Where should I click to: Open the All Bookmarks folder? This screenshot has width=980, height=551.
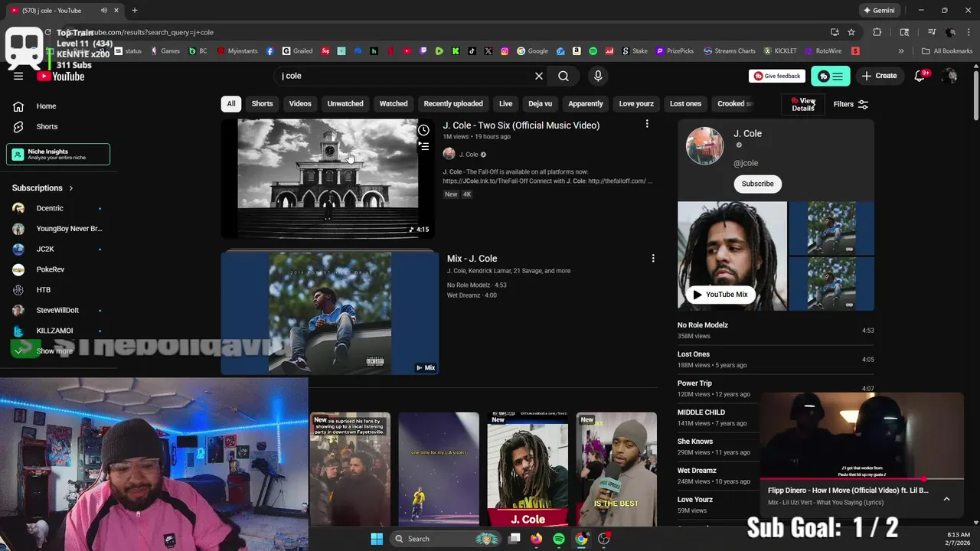point(947,51)
